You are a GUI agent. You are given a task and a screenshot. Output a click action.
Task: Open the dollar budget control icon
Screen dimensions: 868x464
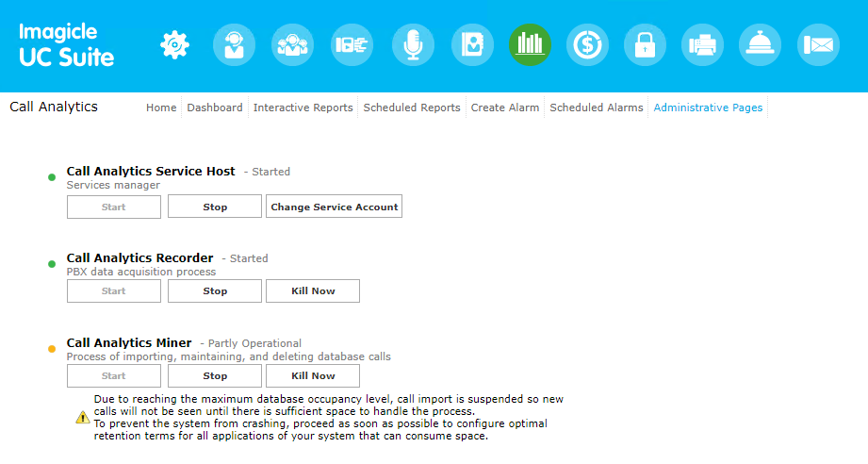point(588,44)
